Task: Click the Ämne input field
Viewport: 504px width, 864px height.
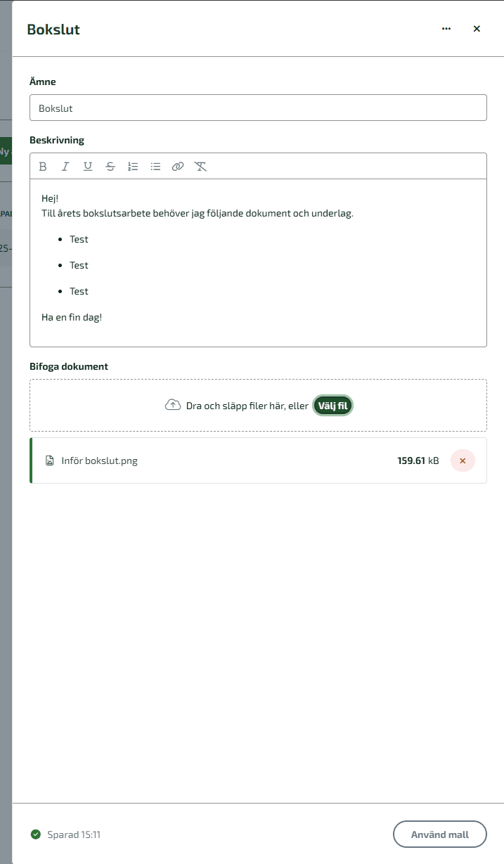Action: (x=258, y=108)
